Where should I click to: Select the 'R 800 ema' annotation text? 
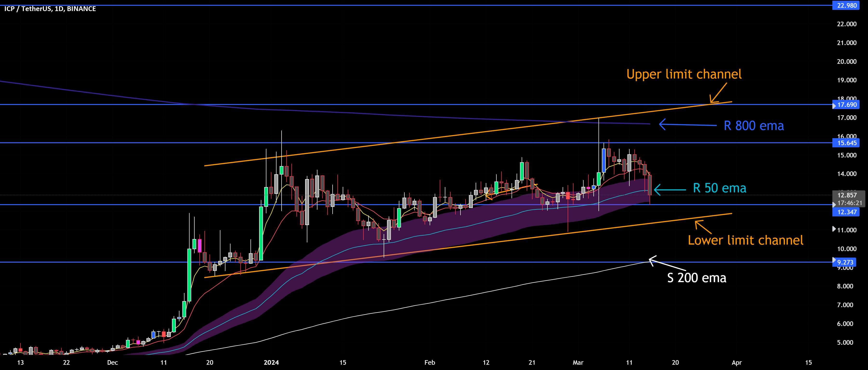[x=754, y=126]
